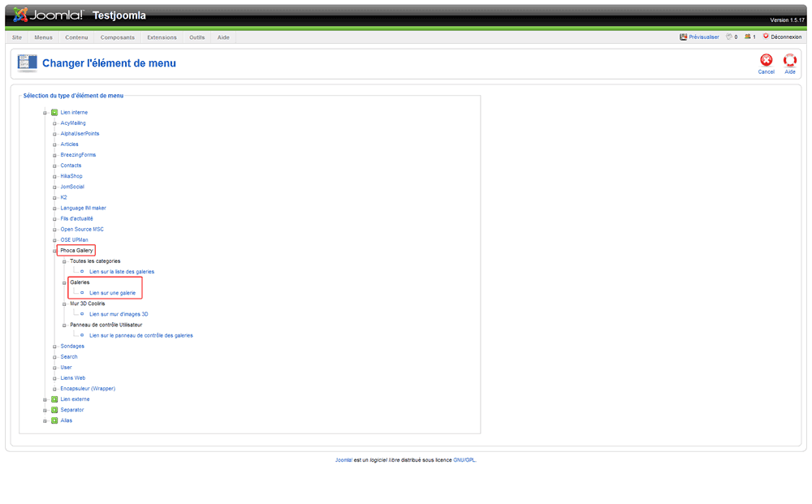Click the messages count icon showing 0
The height and width of the screenshot is (504, 812).
[728, 37]
